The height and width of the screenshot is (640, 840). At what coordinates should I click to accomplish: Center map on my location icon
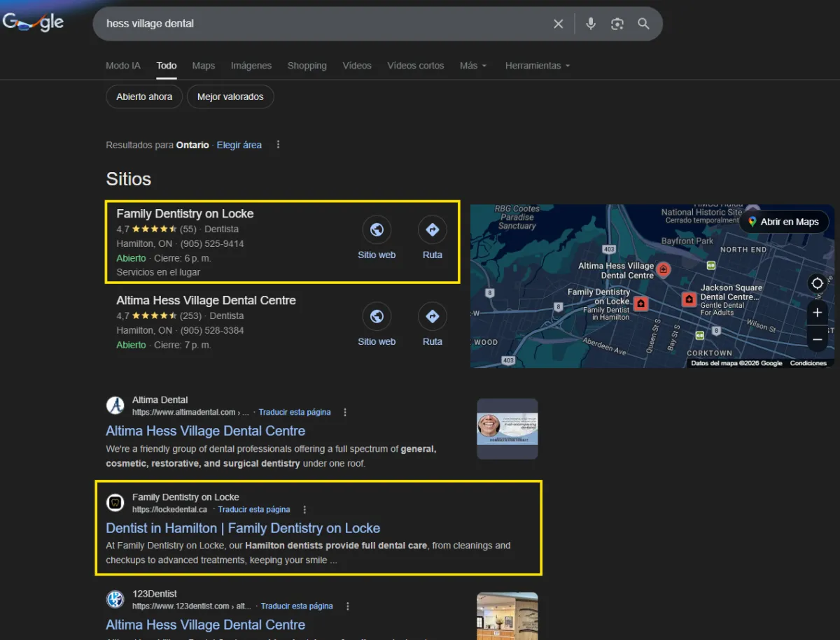click(x=817, y=283)
